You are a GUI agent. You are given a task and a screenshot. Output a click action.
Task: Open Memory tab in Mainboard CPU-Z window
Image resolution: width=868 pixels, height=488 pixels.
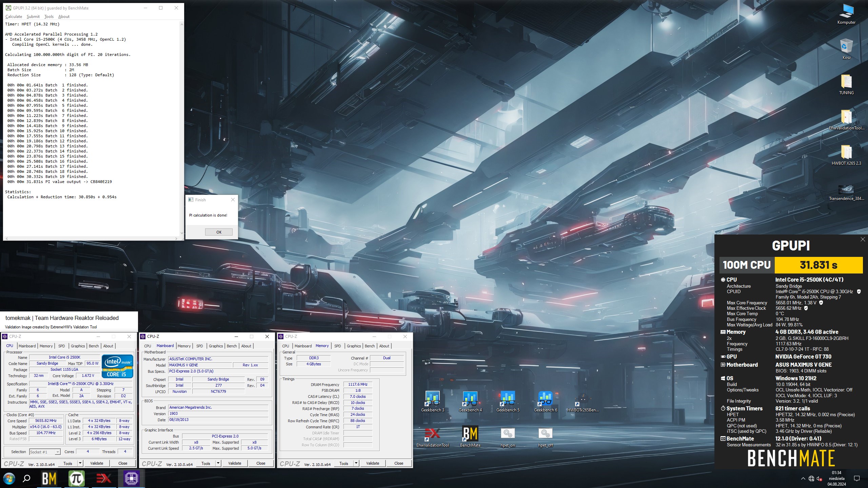pos(184,346)
